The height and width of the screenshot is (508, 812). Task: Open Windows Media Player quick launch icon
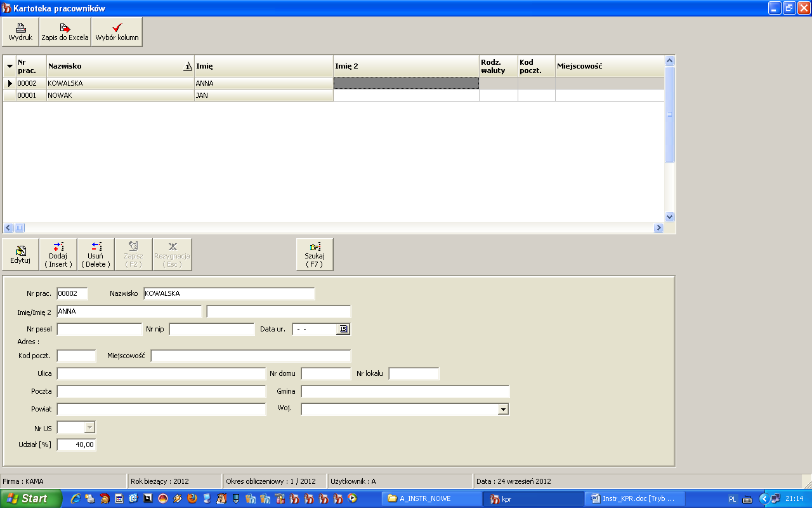pyautogui.click(x=353, y=498)
